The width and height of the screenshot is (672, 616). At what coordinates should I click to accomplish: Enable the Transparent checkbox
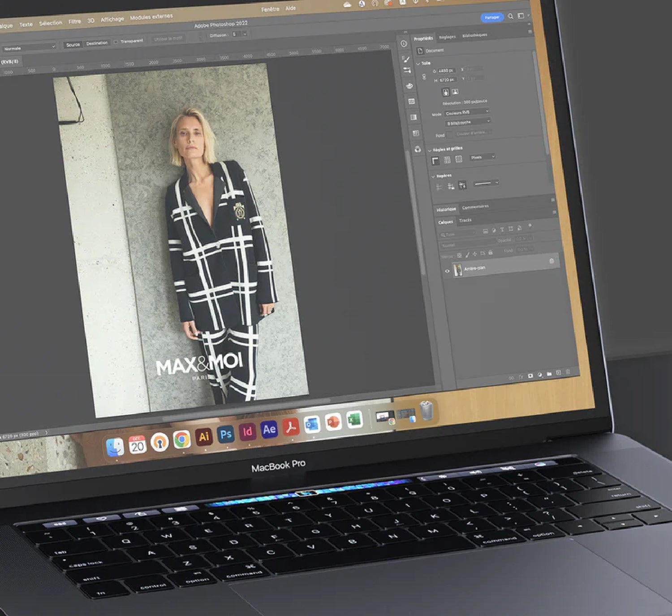(x=116, y=42)
